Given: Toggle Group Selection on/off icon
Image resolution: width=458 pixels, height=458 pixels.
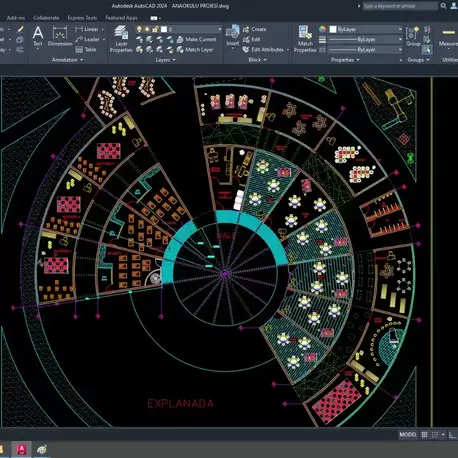Looking at the screenshot, I should pyautogui.click(x=427, y=50).
